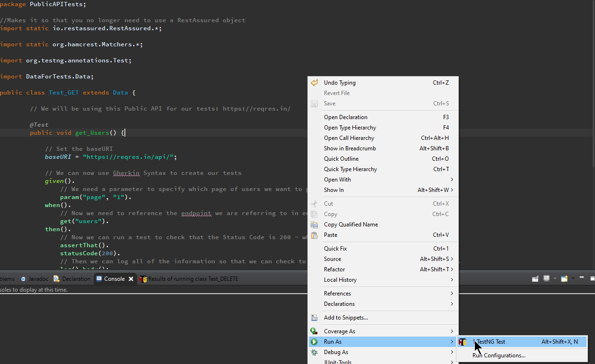Select Copy in context menu
Screen dimensions: 595x364
(x=383, y=214)
